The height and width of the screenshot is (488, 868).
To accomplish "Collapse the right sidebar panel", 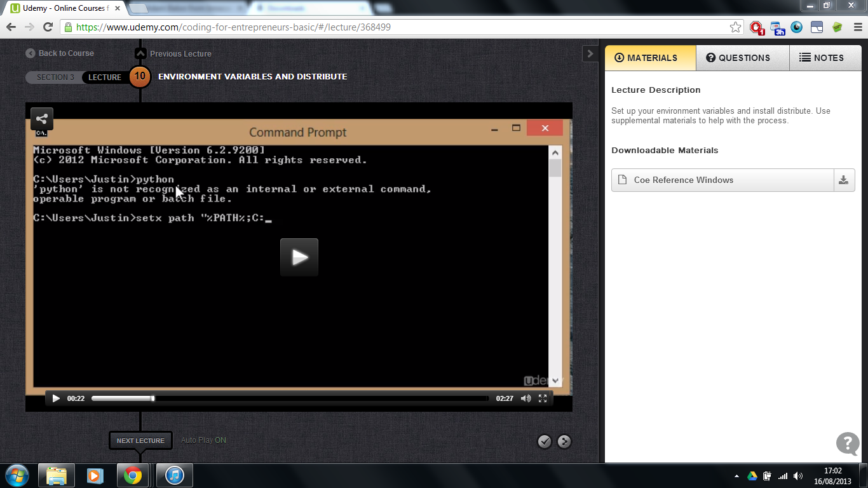I will [590, 54].
